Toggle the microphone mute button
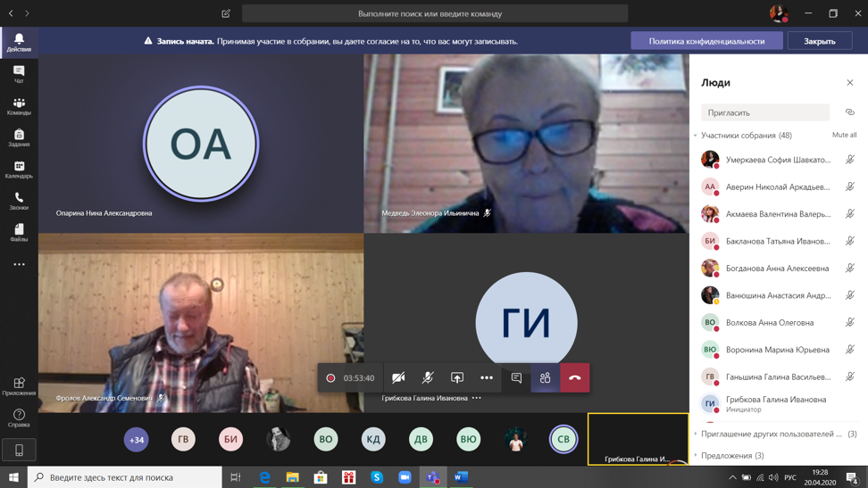868x488 pixels. click(428, 378)
